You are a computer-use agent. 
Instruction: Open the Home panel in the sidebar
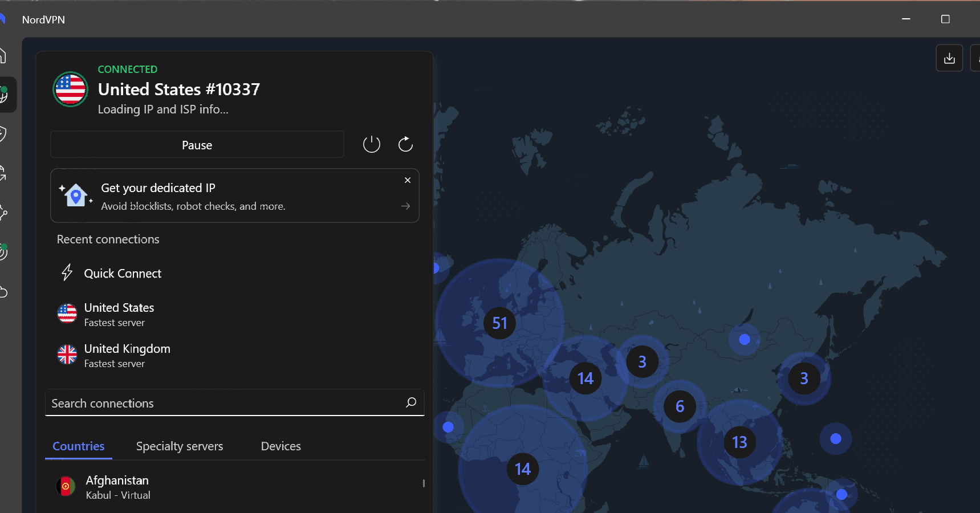click(3, 55)
